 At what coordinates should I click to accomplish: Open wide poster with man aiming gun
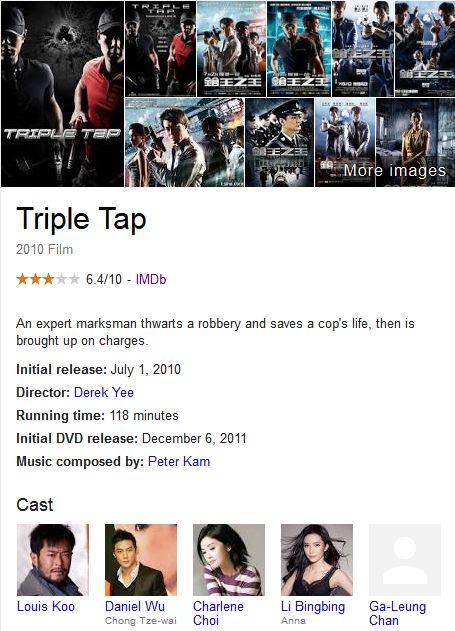point(185,142)
